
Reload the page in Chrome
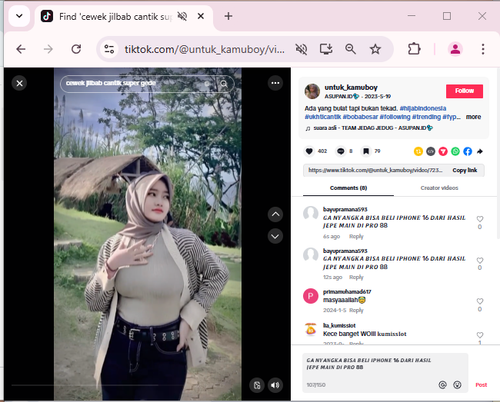point(76,49)
